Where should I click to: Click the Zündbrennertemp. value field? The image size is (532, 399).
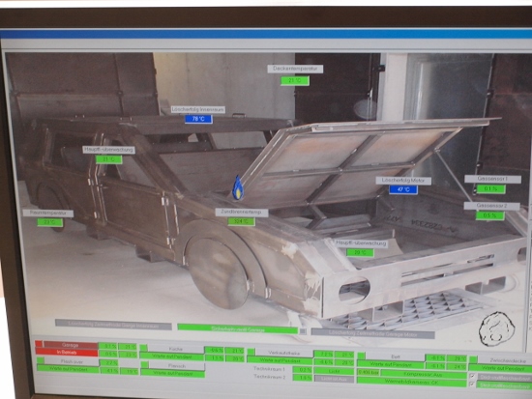(241, 221)
